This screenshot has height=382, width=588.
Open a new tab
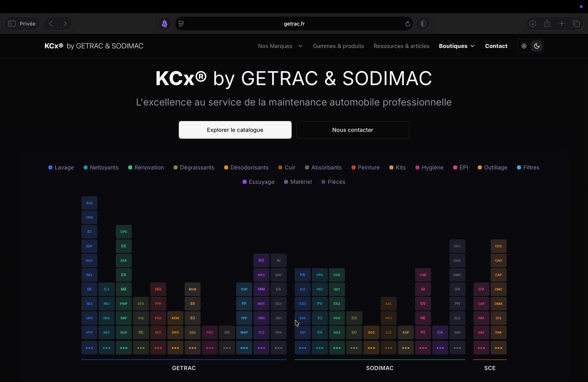tap(562, 24)
